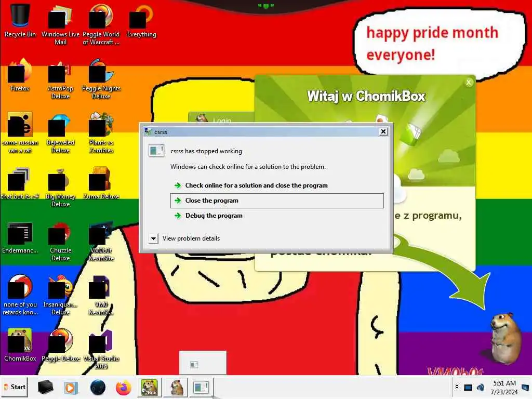
Task: Select the ChomikBox desktop icon
Action: pos(20,344)
